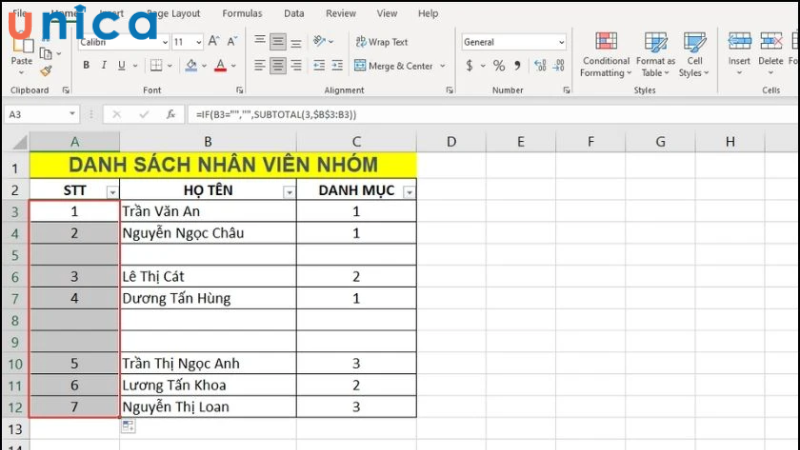This screenshot has height=450, width=800.
Task: Open STT column filter dropdown
Action: click(112, 192)
